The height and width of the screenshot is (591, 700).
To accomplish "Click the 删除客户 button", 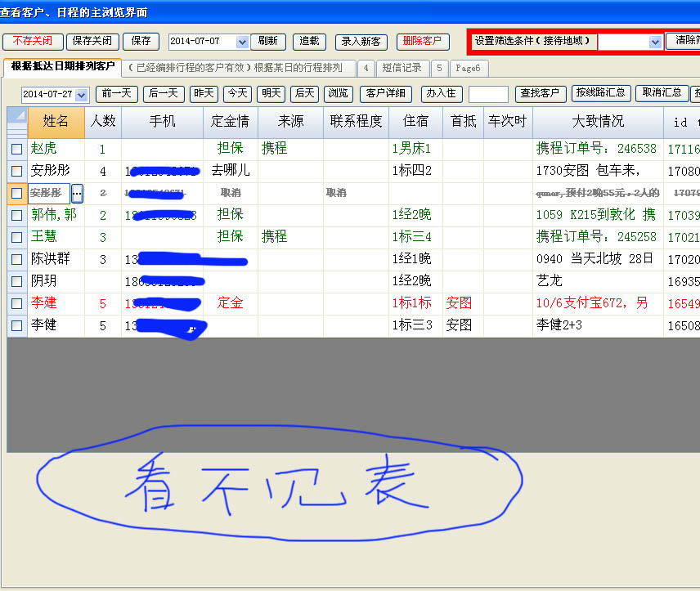I will tap(423, 41).
